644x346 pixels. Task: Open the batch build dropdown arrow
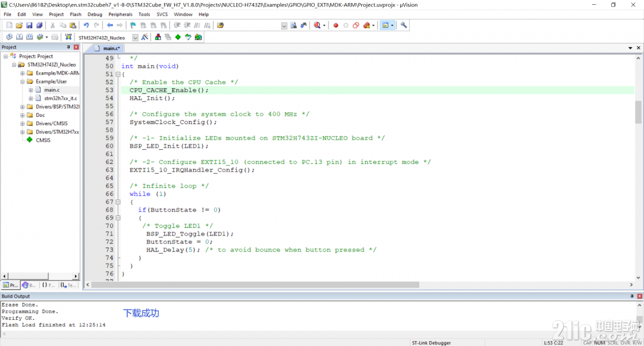click(x=47, y=38)
